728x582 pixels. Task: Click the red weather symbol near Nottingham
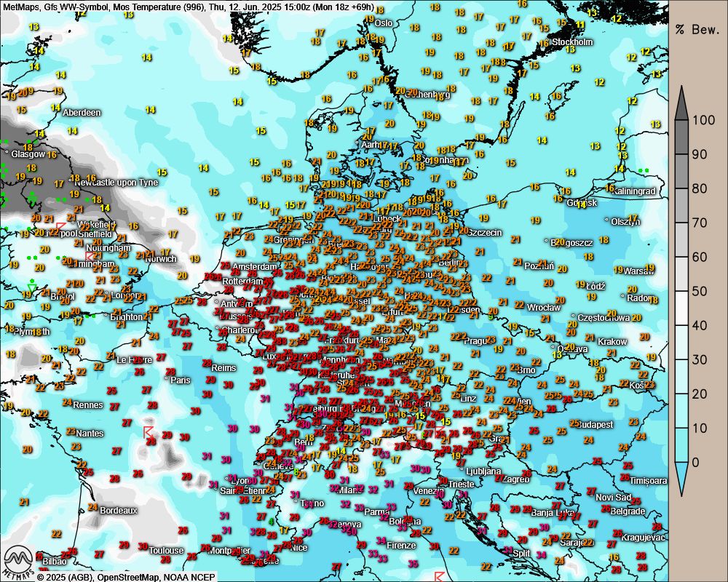click(90, 256)
